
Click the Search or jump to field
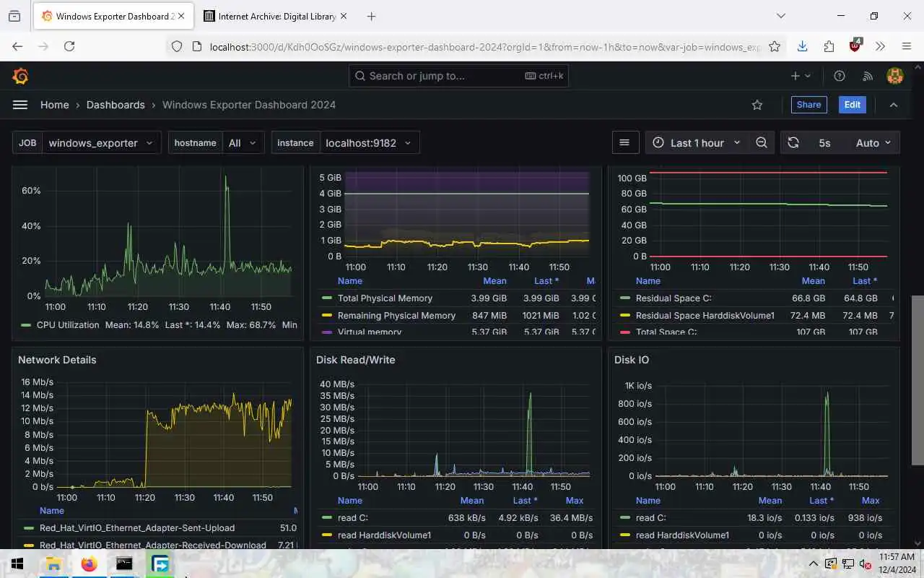pos(459,76)
